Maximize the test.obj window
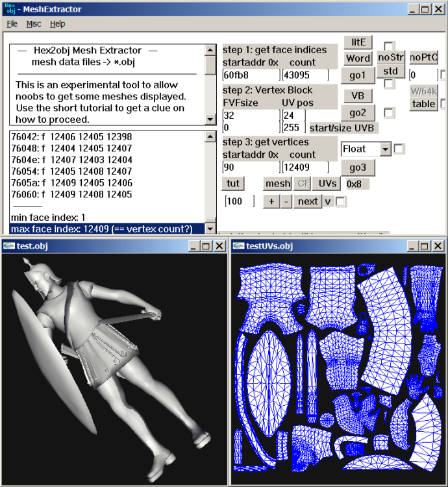This screenshot has height=487, width=448. click(206, 246)
